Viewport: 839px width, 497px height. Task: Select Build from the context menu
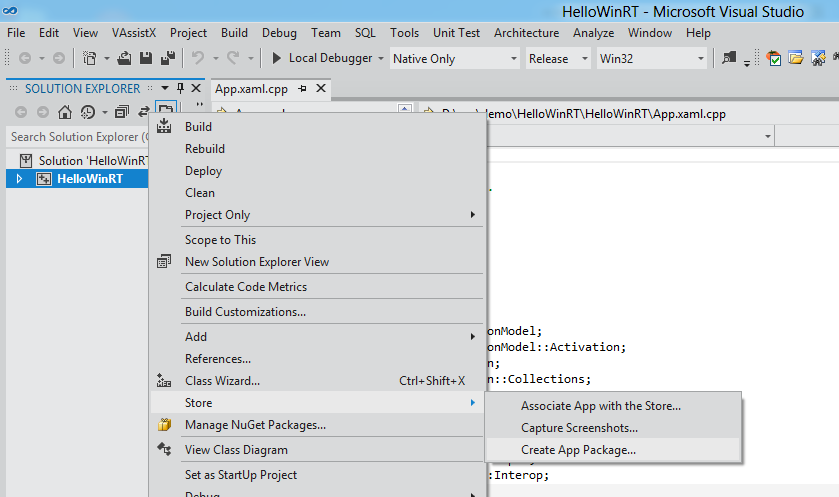pyautogui.click(x=318, y=127)
